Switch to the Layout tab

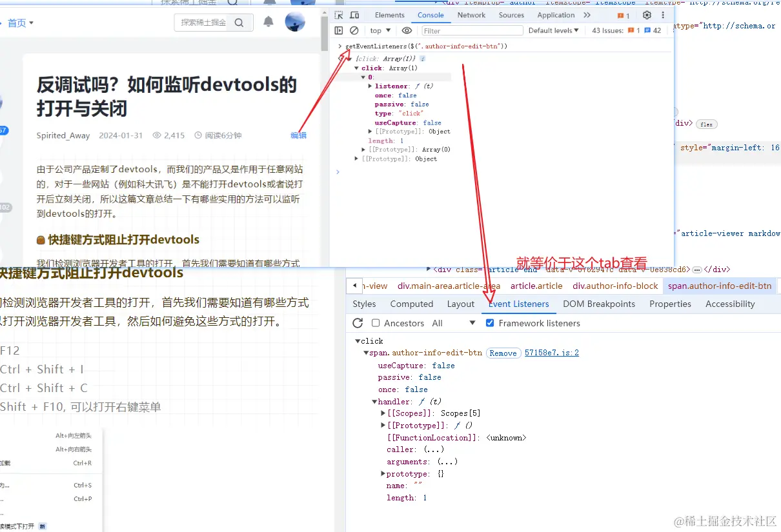(461, 304)
